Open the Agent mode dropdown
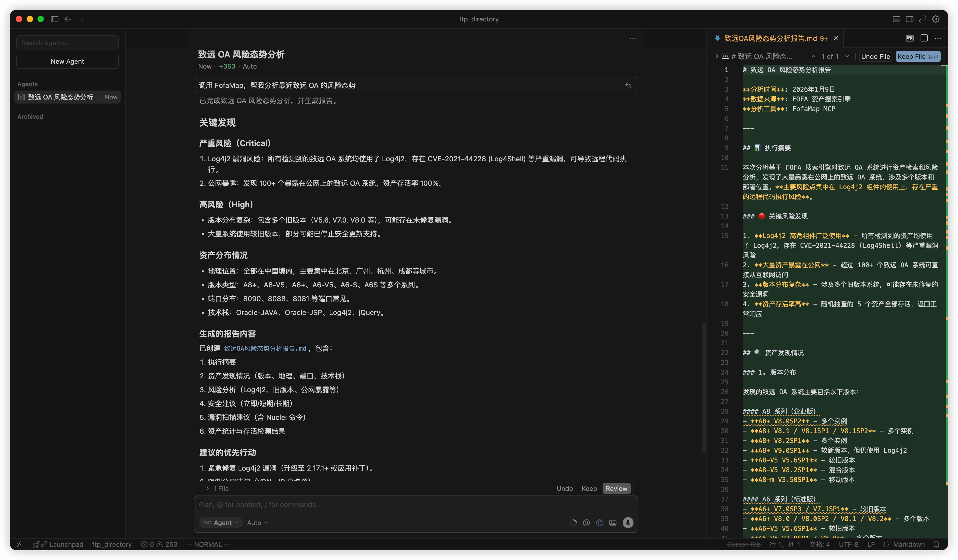Screen dimensions: 958x560 click(221, 522)
